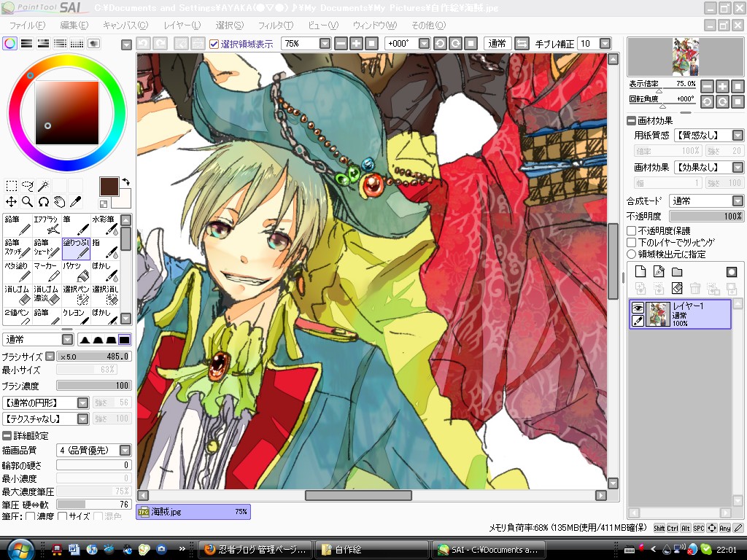The width and height of the screenshot is (747, 560).
Task: Adjust layer 不透明度 opacity slider
Action: point(706,216)
